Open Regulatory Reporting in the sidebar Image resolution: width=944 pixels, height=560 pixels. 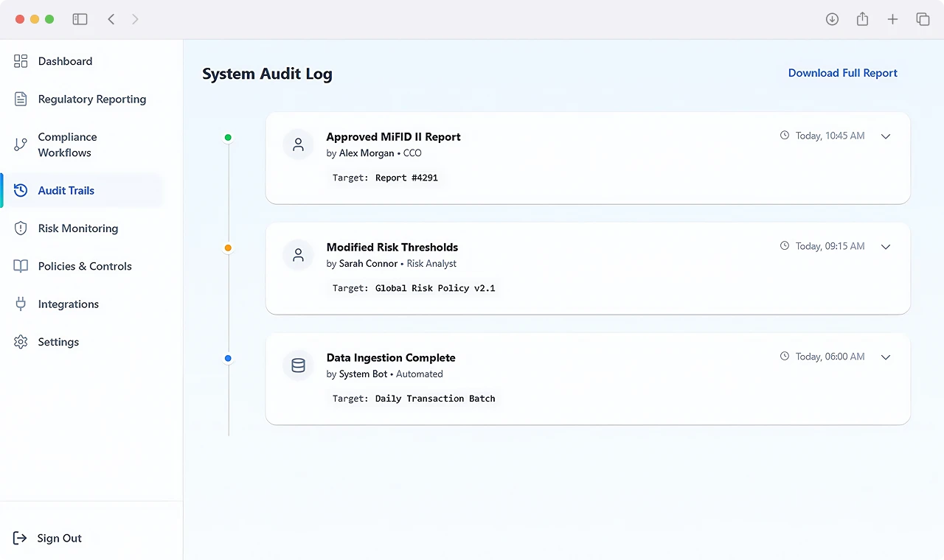pos(82,99)
